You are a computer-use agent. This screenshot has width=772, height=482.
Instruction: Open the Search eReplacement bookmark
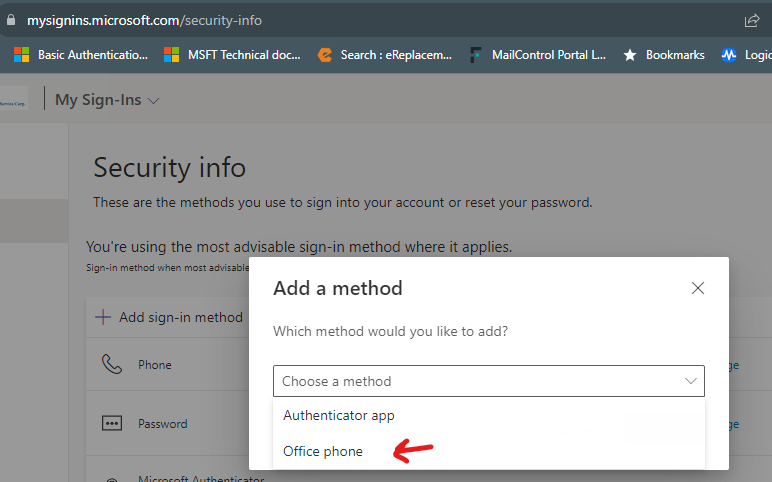point(385,55)
